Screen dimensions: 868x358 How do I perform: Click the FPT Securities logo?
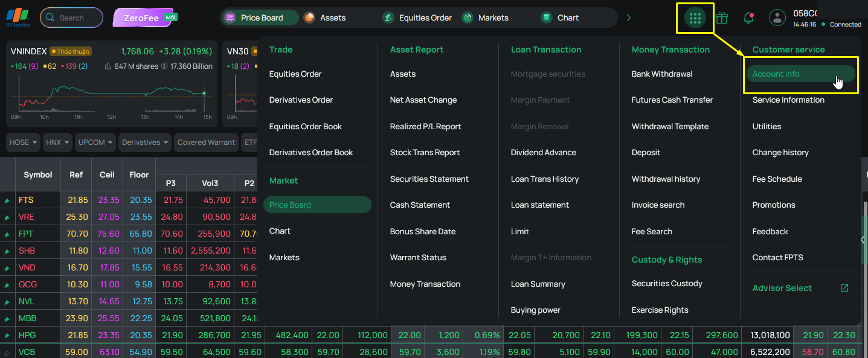(x=18, y=18)
